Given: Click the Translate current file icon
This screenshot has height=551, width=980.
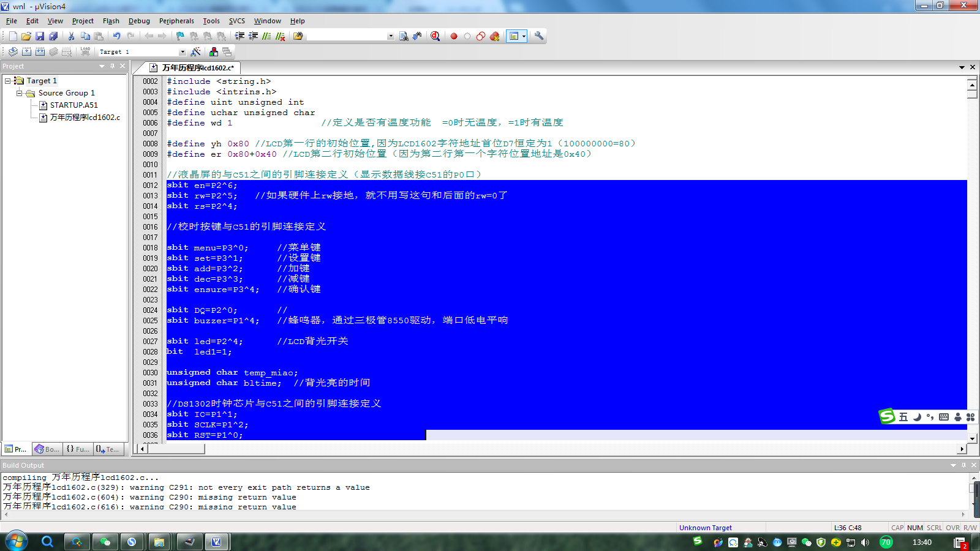Looking at the screenshot, I should 13,51.
